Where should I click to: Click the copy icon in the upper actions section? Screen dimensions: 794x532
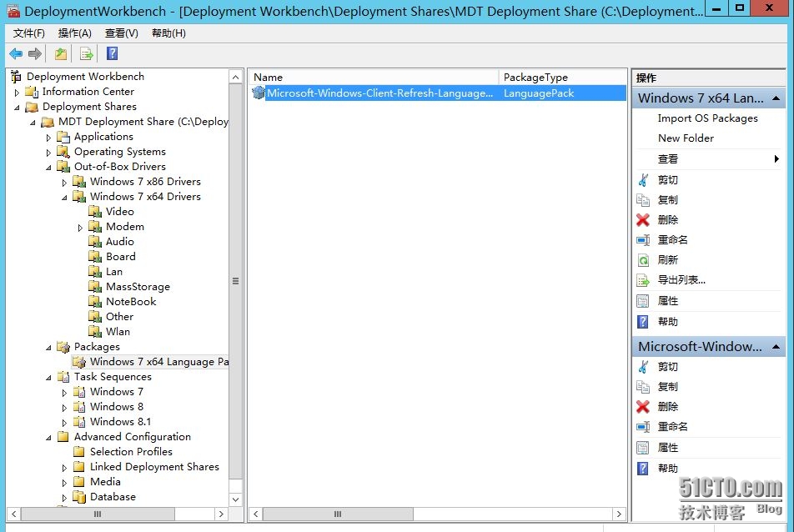[643, 200]
